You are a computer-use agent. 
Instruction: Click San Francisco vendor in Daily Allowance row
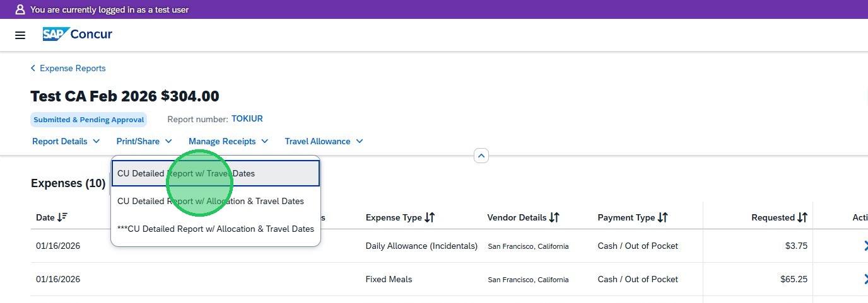[x=528, y=246]
